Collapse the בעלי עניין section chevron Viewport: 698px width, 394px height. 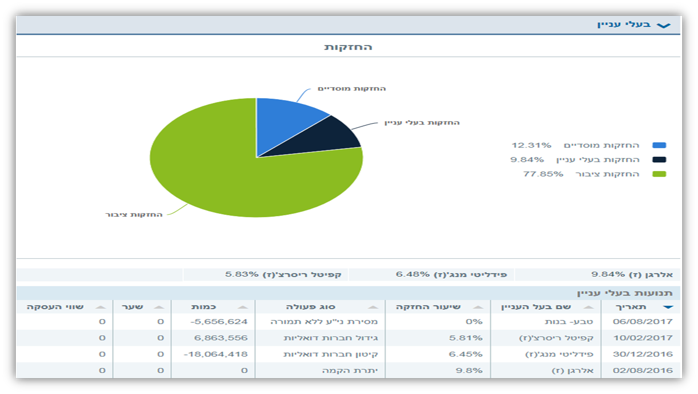point(664,25)
